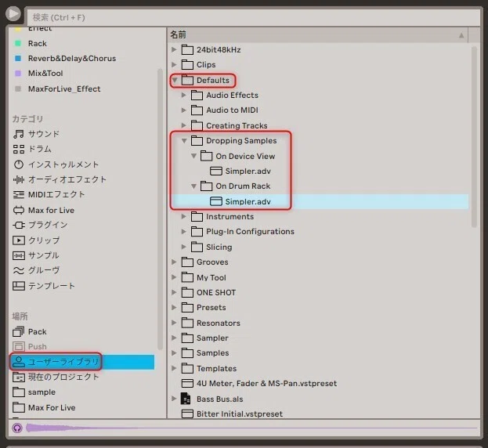488x448 pixels.
Task: Click the Grooves category wave icon
Action: coord(18,270)
